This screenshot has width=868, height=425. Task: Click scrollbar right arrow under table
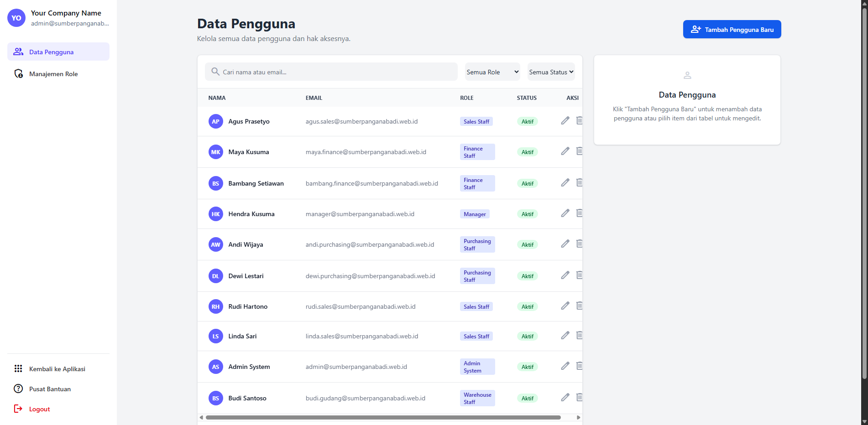(x=578, y=417)
